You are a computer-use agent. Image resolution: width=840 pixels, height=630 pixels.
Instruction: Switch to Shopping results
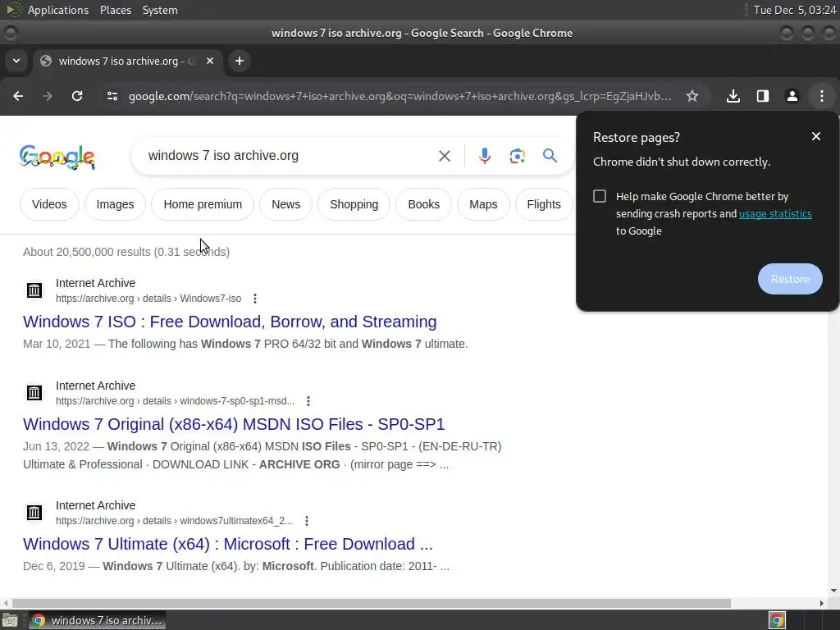[354, 204]
